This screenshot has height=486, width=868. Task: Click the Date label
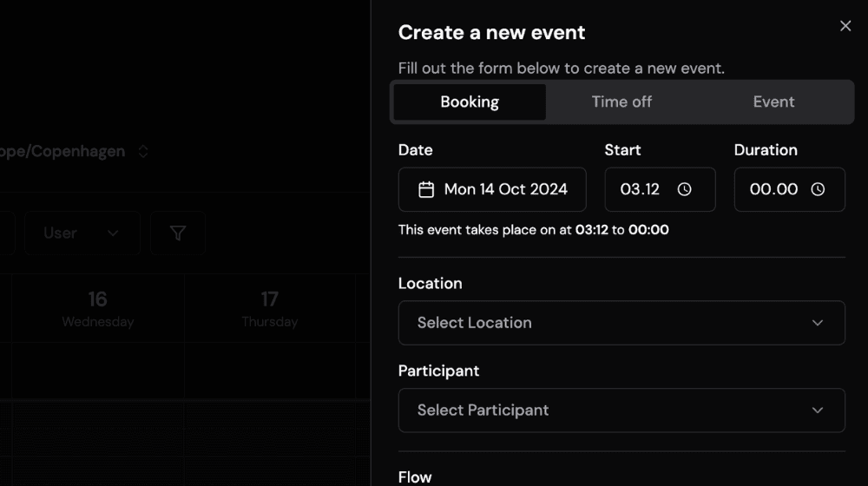(x=415, y=150)
